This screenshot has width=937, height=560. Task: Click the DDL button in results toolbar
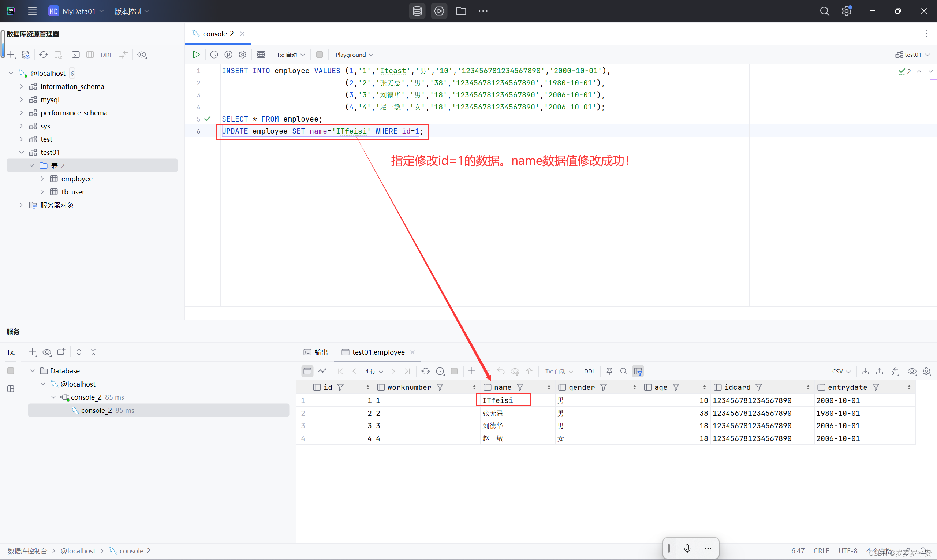pyautogui.click(x=589, y=372)
